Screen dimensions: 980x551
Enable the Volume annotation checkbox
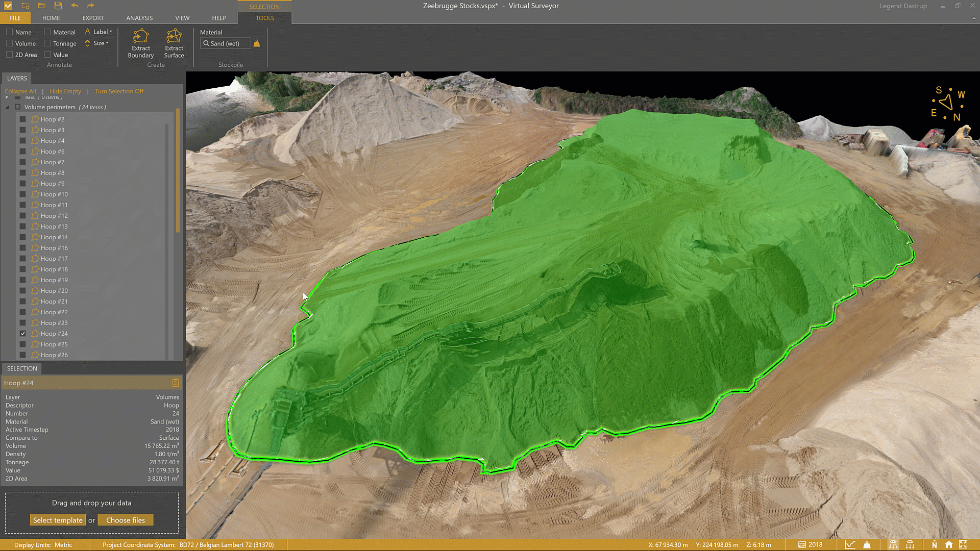[x=10, y=43]
